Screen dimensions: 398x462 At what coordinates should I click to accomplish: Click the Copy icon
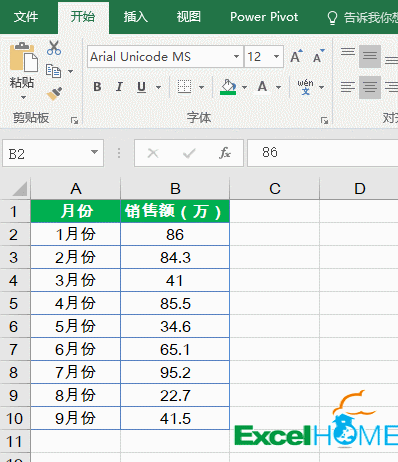tap(53, 71)
